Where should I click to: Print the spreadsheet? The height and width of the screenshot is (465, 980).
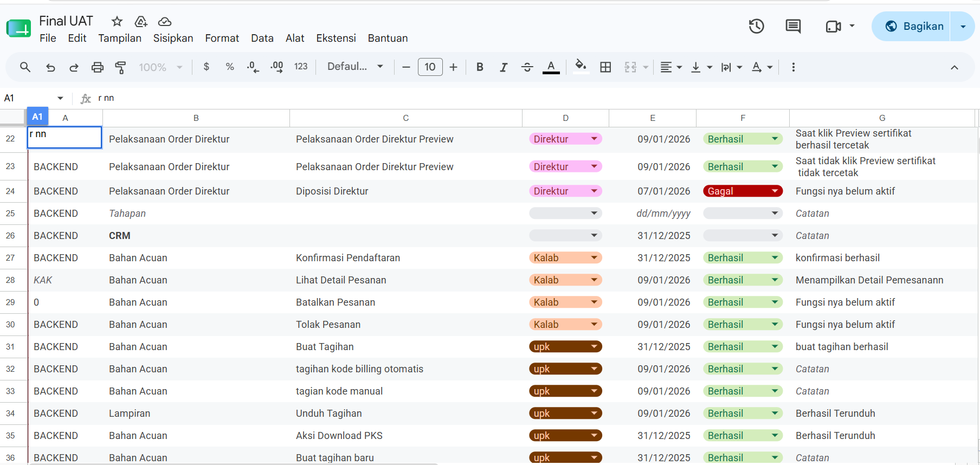tap(98, 67)
